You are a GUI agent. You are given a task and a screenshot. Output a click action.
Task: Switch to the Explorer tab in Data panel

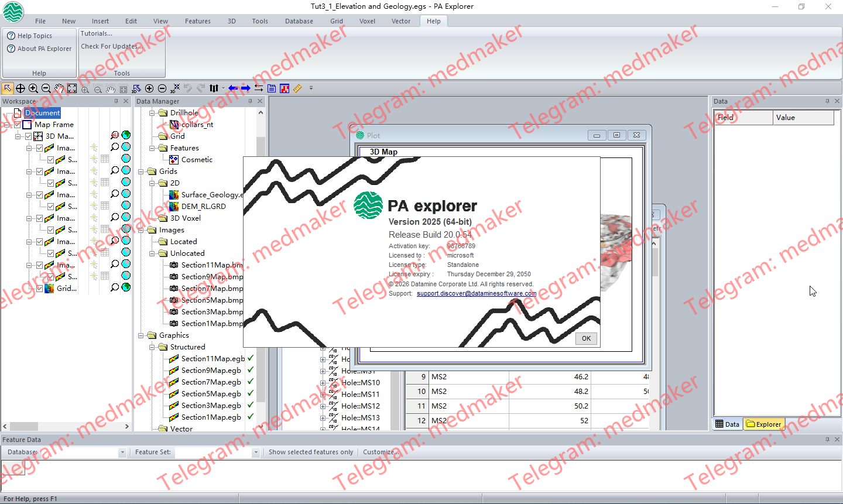[764, 424]
